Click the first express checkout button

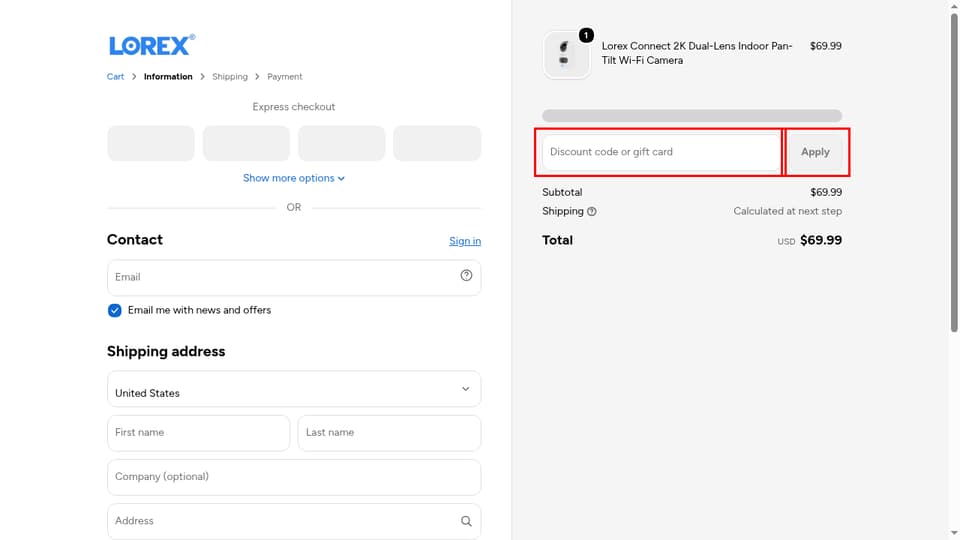point(151,143)
